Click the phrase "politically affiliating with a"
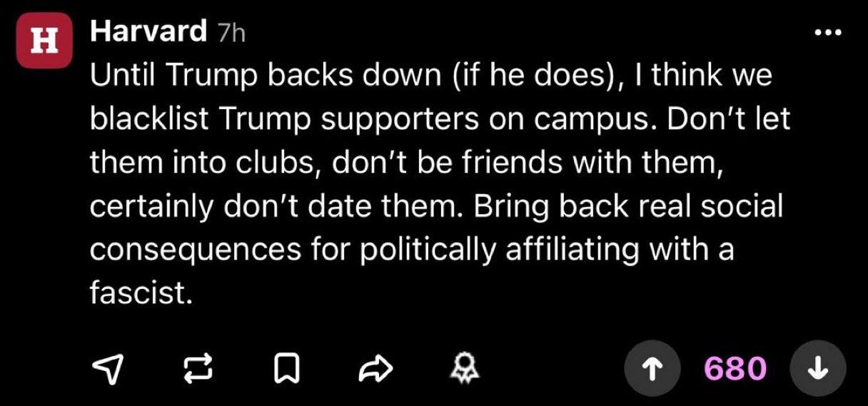Image resolution: width=868 pixels, height=406 pixels. (582, 250)
